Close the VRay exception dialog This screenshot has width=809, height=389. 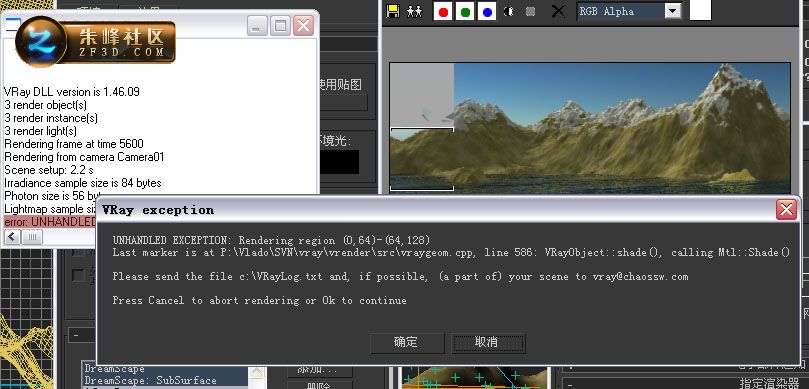pos(786,209)
